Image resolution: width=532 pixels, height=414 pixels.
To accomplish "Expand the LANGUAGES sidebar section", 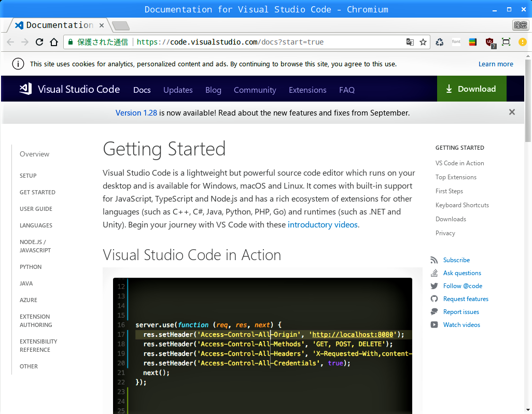I will click(x=36, y=225).
